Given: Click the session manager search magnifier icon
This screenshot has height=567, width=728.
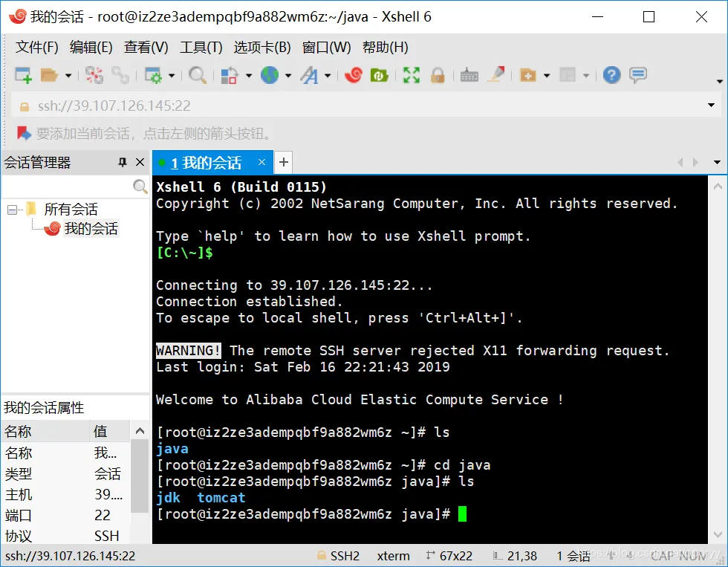Looking at the screenshot, I should [140, 187].
